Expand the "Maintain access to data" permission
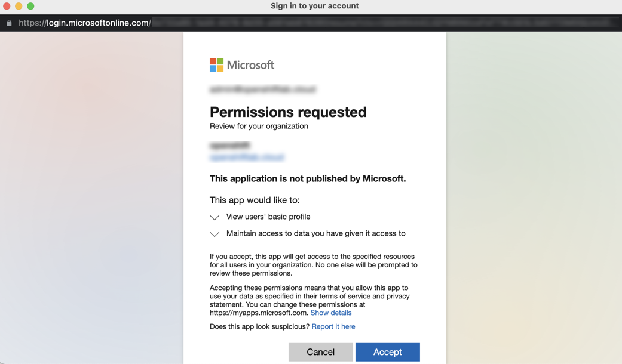This screenshot has width=622, height=364. pos(215,234)
